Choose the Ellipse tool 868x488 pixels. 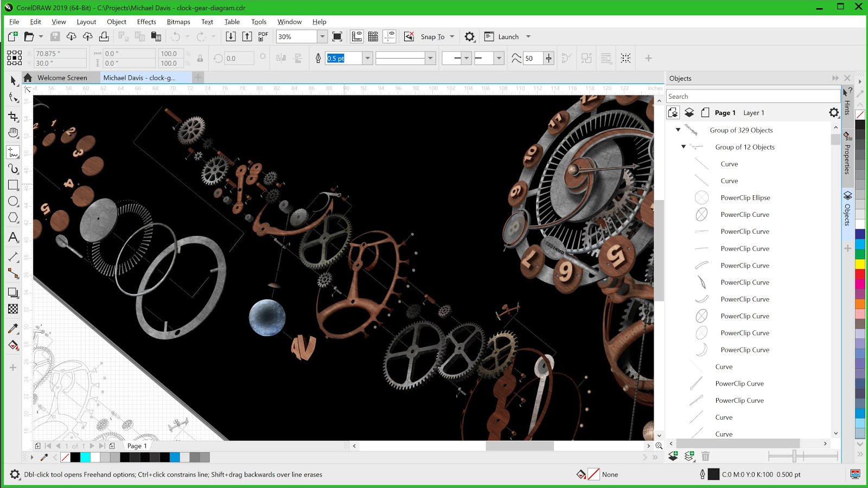click(x=13, y=201)
